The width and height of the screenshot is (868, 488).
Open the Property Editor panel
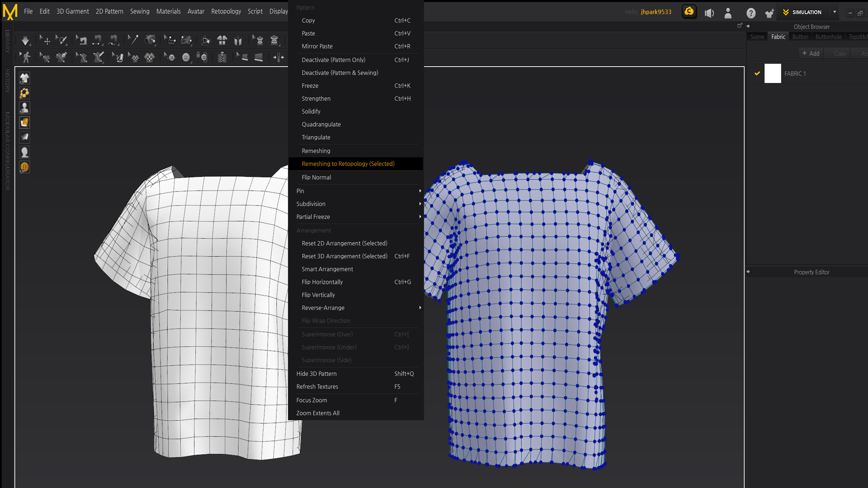(x=811, y=272)
